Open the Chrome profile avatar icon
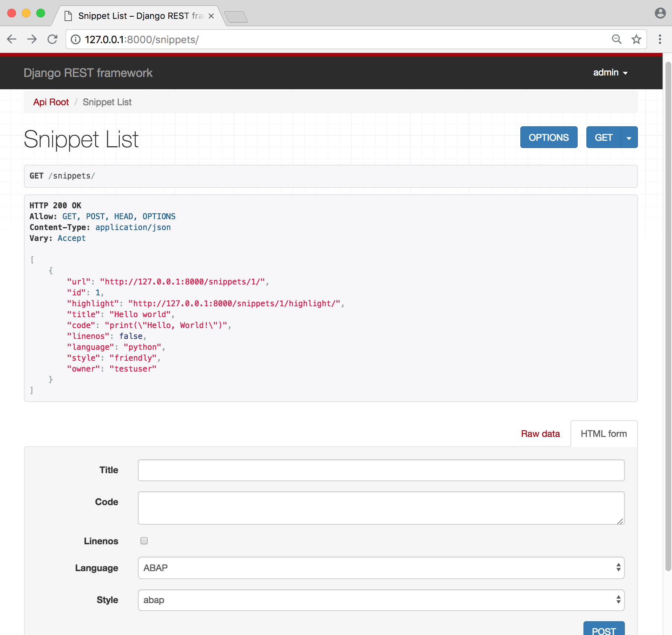 (660, 13)
